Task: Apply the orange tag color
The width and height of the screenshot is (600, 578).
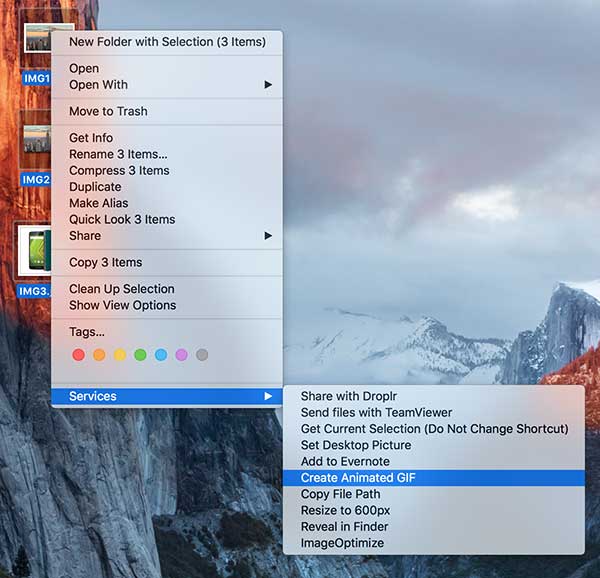Action: (99, 355)
